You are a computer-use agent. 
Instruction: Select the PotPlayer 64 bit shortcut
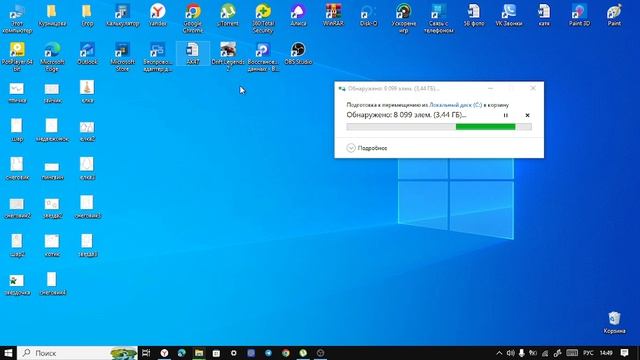[x=17, y=57]
